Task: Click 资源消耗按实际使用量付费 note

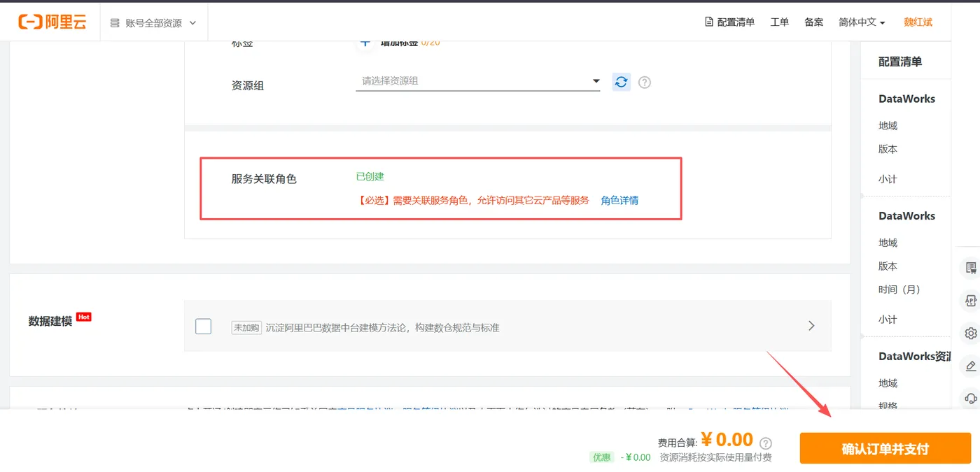Action: [x=716, y=457]
